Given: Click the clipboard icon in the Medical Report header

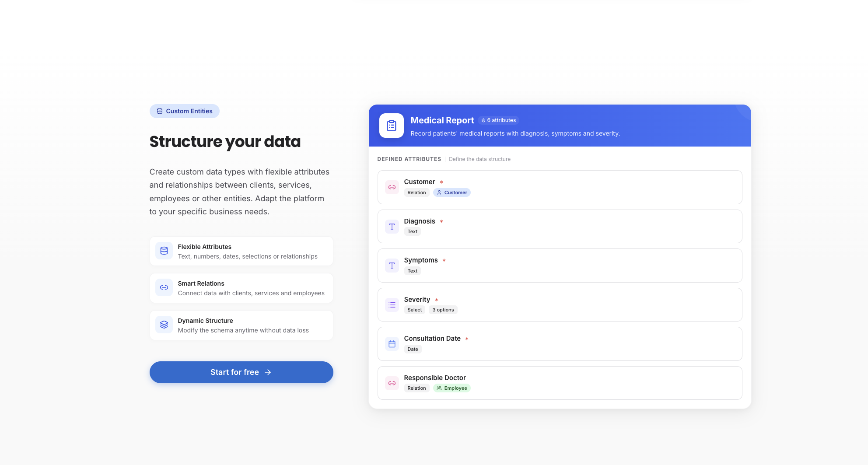Looking at the screenshot, I should pos(392,126).
